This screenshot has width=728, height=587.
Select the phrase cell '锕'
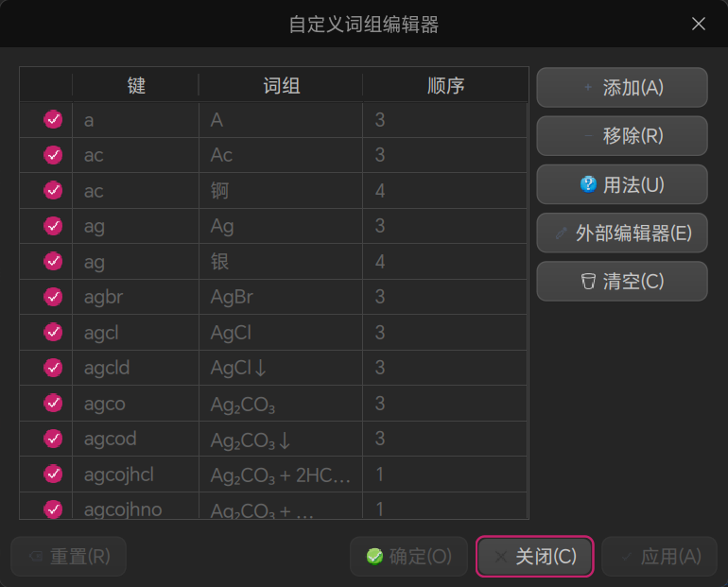point(281,190)
